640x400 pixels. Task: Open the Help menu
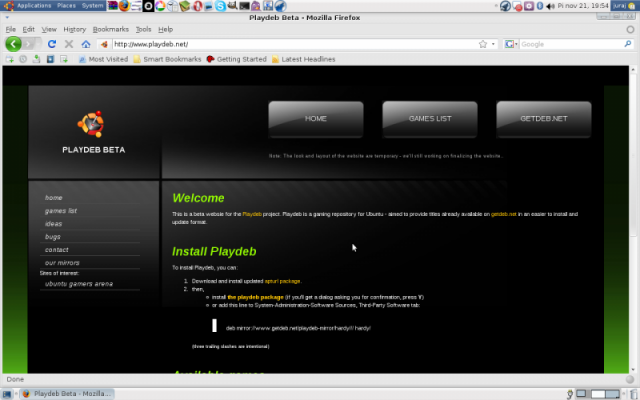[x=165, y=29]
